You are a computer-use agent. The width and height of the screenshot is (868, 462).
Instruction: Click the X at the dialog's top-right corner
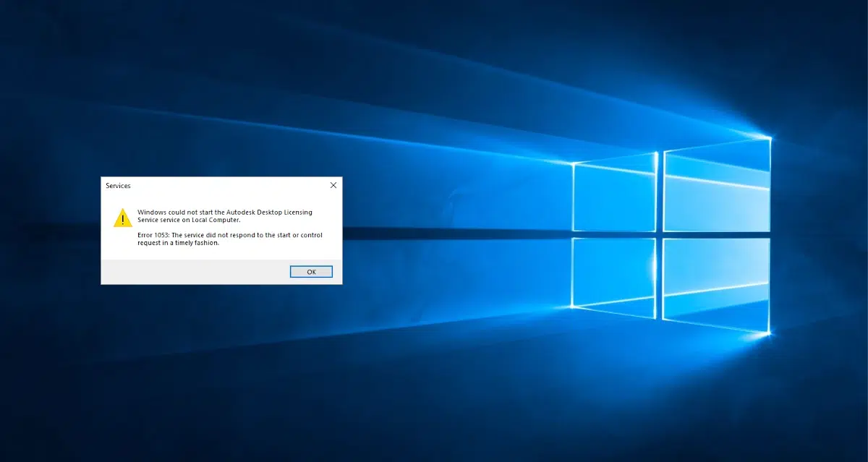click(x=333, y=185)
